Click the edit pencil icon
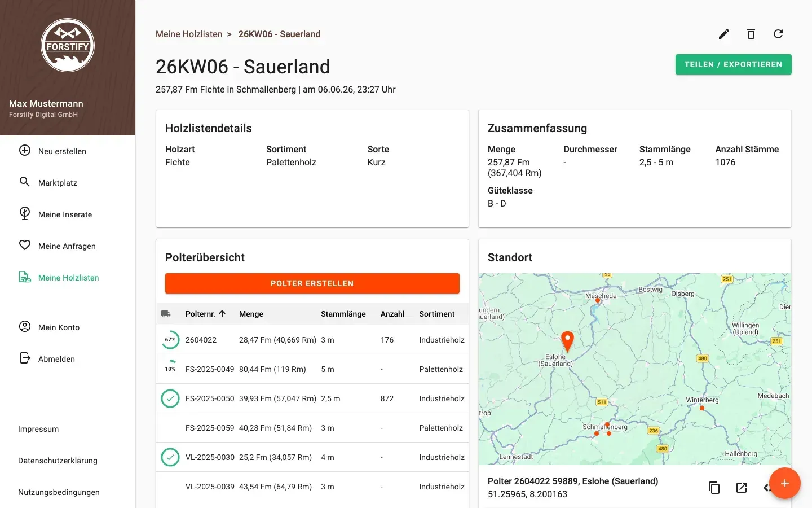Viewport: 812px width, 508px height. coord(724,34)
